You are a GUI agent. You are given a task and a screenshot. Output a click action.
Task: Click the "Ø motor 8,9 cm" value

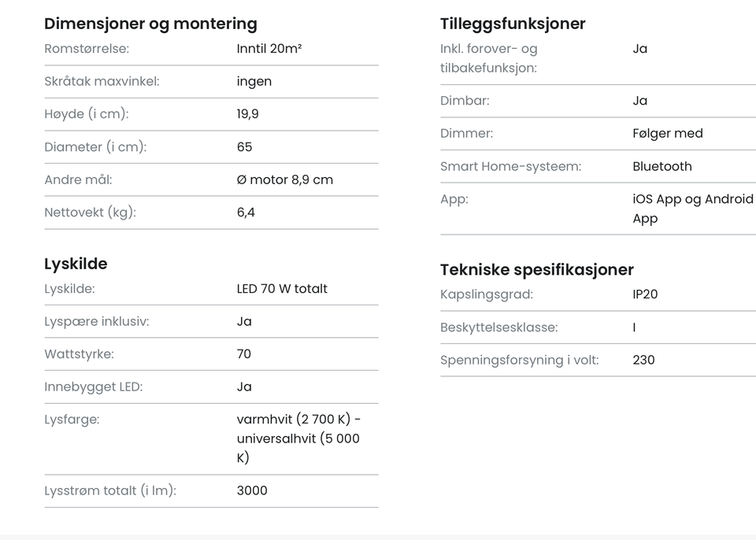pyautogui.click(x=285, y=180)
